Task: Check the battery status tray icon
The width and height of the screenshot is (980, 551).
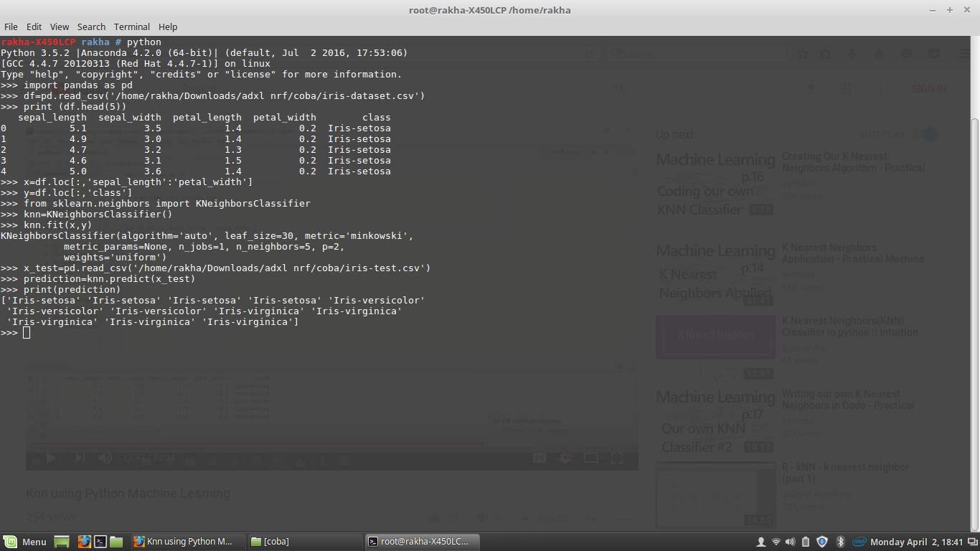Action: pos(805,542)
